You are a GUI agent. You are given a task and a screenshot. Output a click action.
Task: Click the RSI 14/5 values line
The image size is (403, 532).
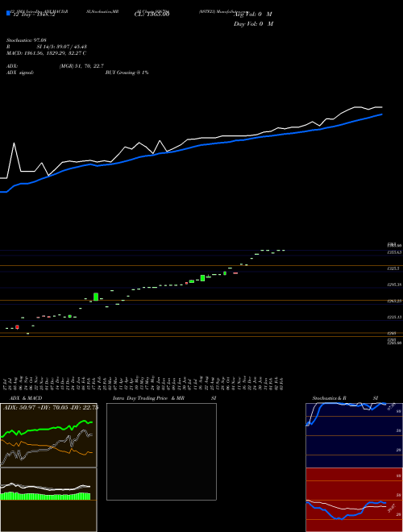(47, 47)
